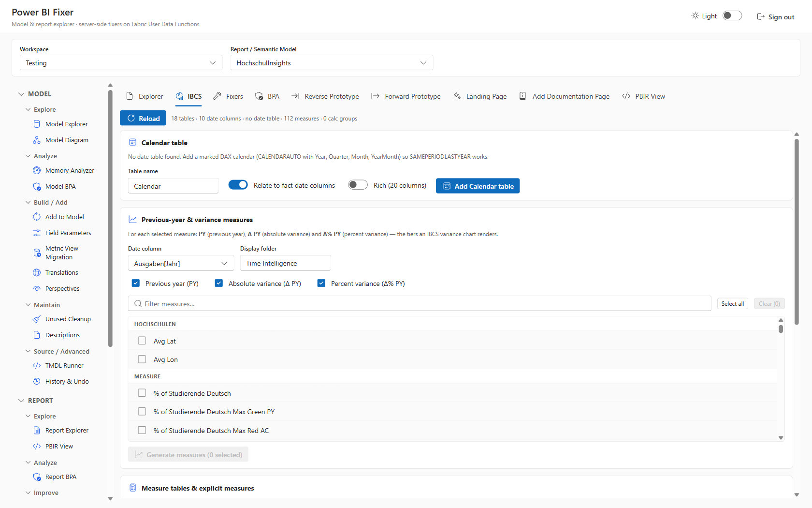Uncheck Absolute variance (Δ PY) checkbox
Image resolution: width=812 pixels, height=508 pixels.
click(219, 283)
